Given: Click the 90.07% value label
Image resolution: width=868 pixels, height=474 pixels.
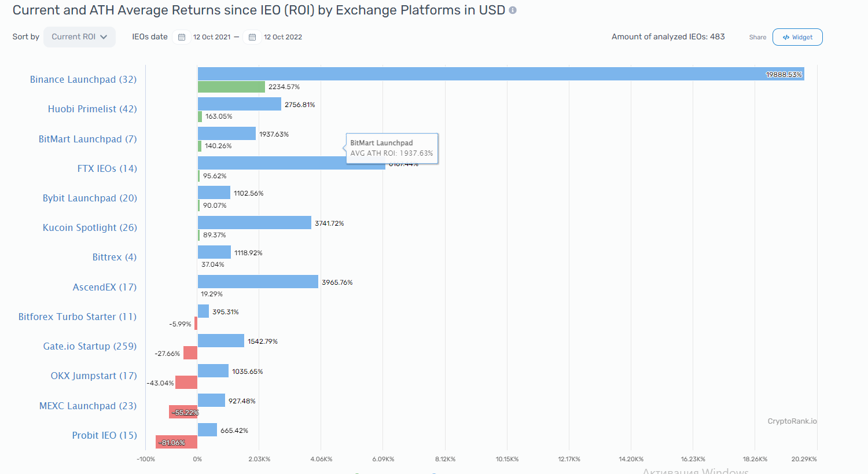Looking at the screenshot, I should [x=215, y=205].
